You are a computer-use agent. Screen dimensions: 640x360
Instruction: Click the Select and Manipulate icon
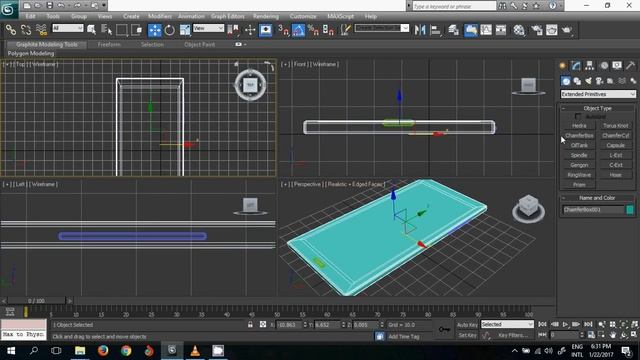tap(250, 30)
